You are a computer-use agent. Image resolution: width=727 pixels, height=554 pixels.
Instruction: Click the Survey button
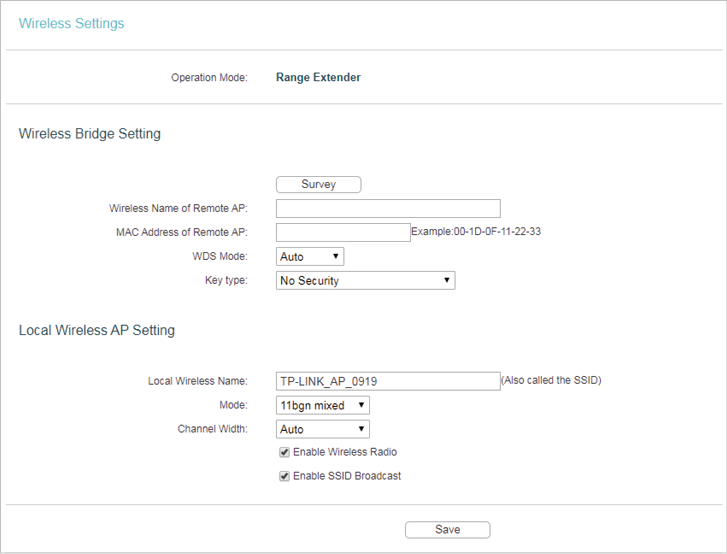tap(319, 184)
